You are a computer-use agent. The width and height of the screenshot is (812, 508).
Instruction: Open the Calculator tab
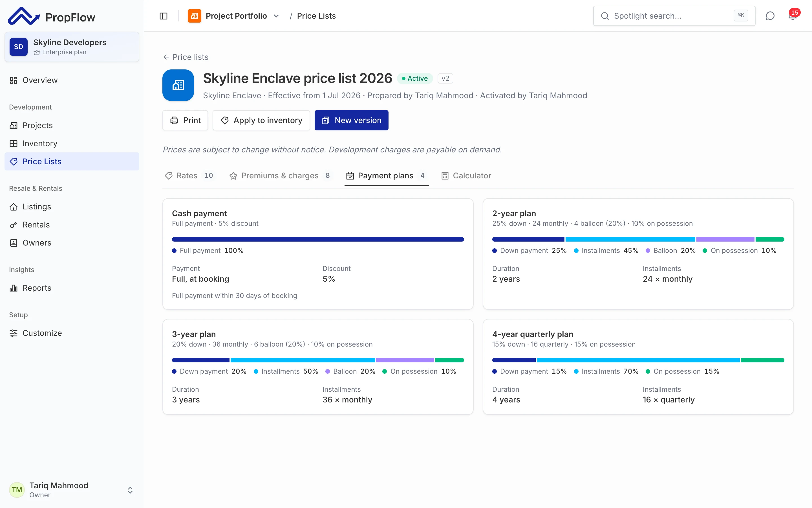[466, 176]
